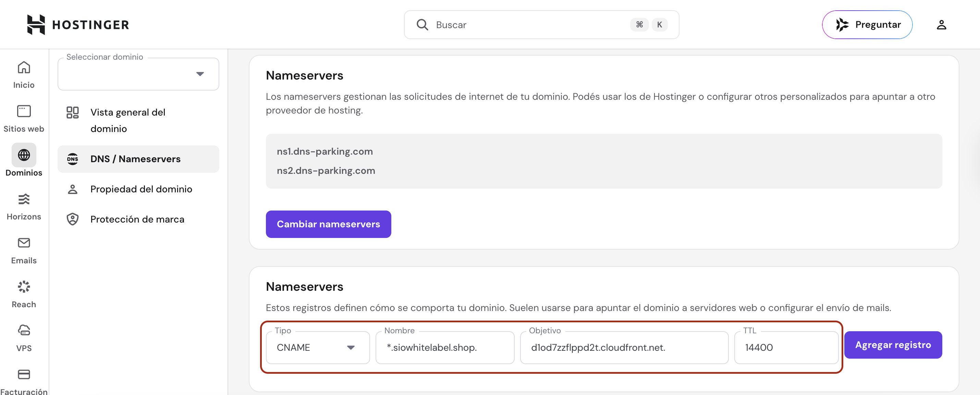
Task: Open Facturación billing card icon
Action: click(24, 375)
